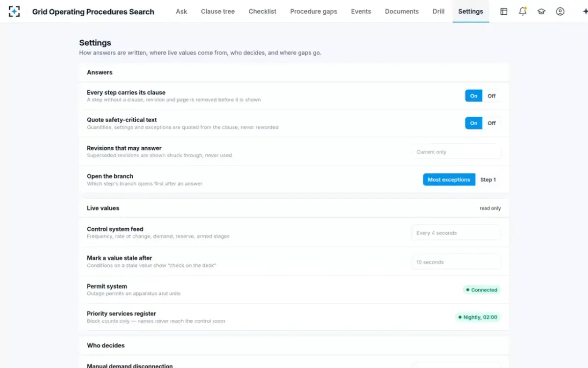Screen dimensions: 588x368
Task: Switch to the Documents tab
Action: click(402, 11)
